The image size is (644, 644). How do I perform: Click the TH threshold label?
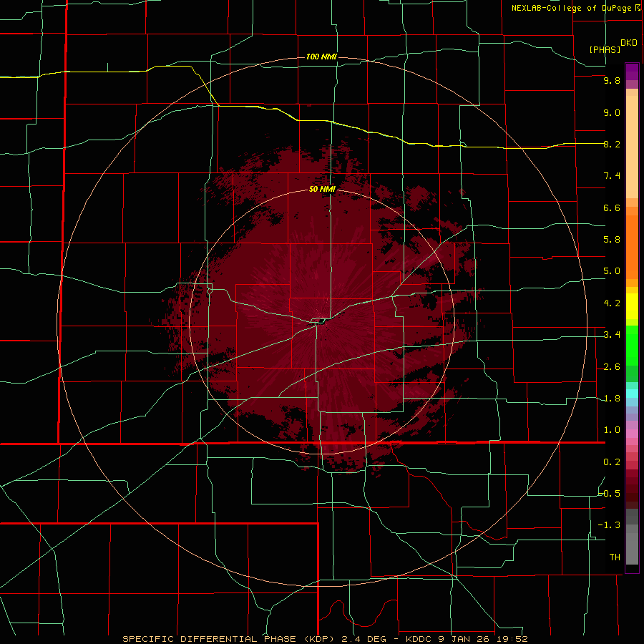pyautogui.click(x=615, y=557)
